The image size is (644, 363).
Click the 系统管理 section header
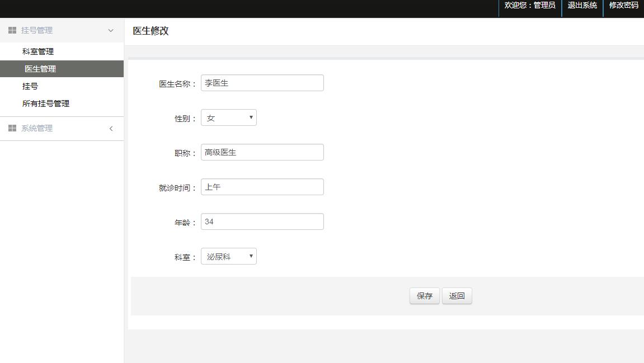tap(62, 129)
